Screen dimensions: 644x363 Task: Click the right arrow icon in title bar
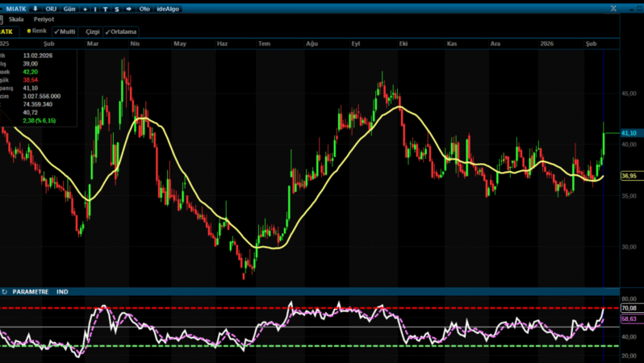point(129,8)
